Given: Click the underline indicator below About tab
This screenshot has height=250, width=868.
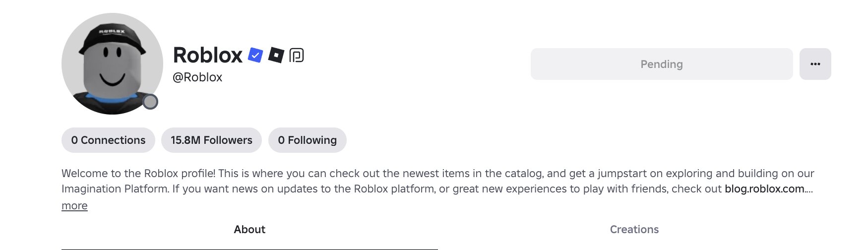Looking at the screenshot, I should pyautogui.click(x=249, y=249).
